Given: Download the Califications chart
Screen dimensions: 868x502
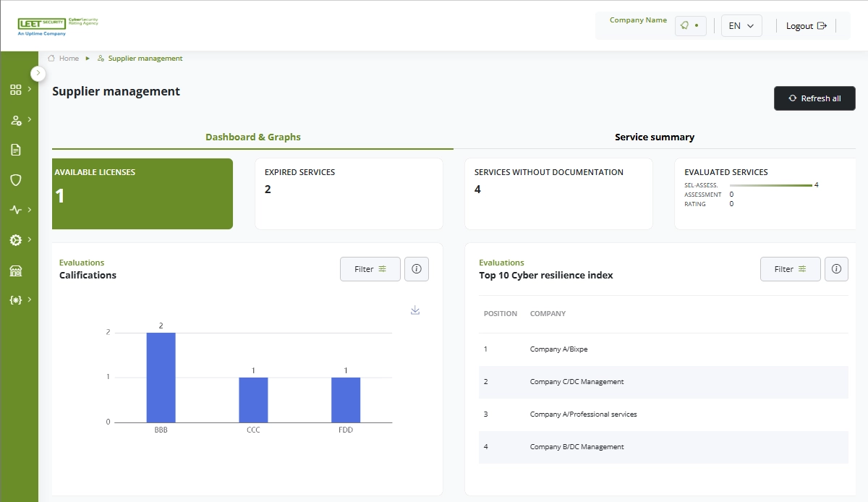Looking at the screenshot, I should (x=415, y=310).
